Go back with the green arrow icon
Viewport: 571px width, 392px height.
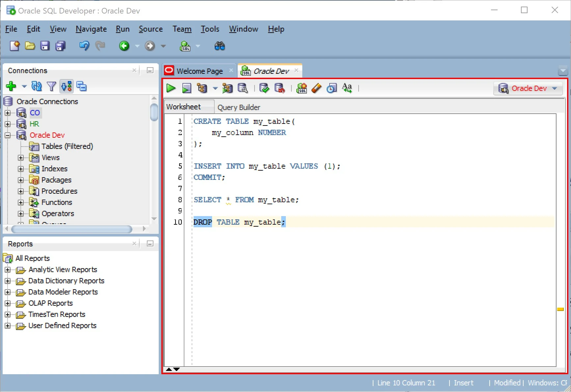coord(124,46)
